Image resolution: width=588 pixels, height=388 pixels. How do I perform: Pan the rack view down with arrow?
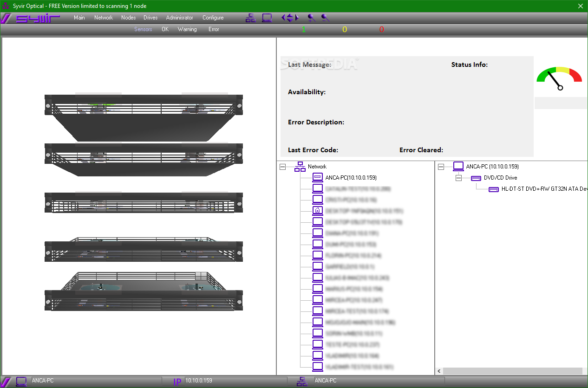click(290, 20)
